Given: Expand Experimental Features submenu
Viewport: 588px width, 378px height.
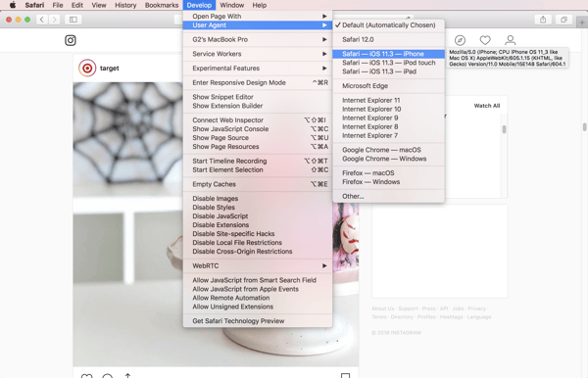Looking at the screenshot, I should click(x=257, y=68).
